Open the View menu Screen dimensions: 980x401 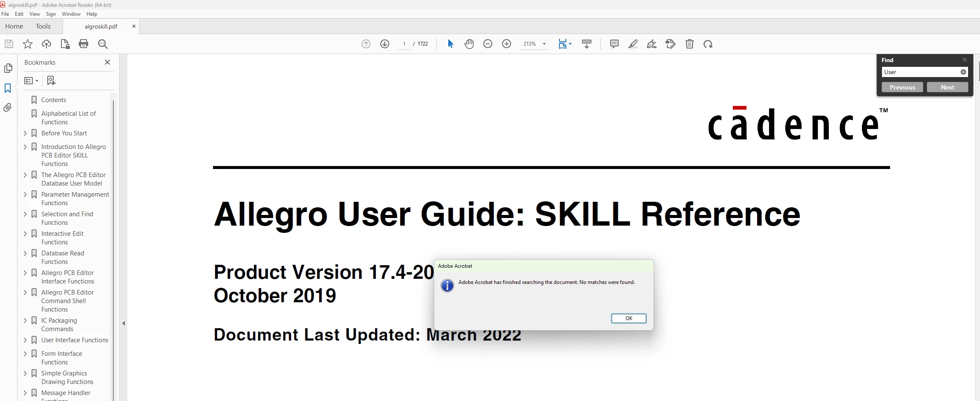pyautogui.click(x=35, y=14)
